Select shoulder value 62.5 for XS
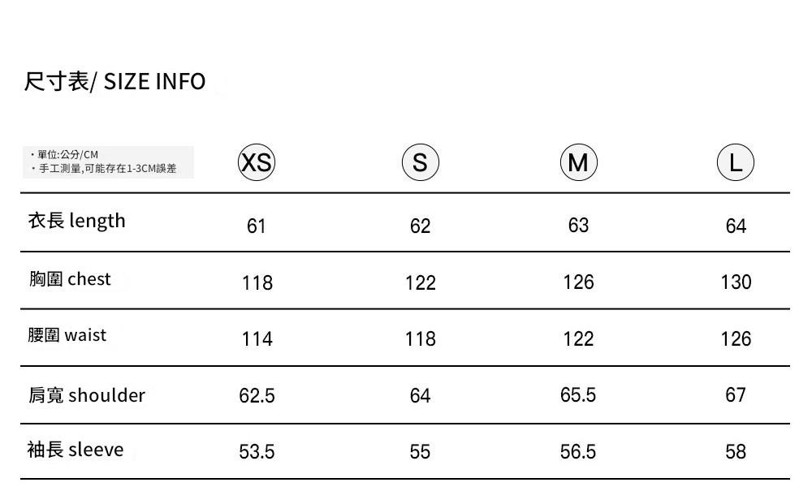Screen dimensions: 812x504 coord(257,395)
